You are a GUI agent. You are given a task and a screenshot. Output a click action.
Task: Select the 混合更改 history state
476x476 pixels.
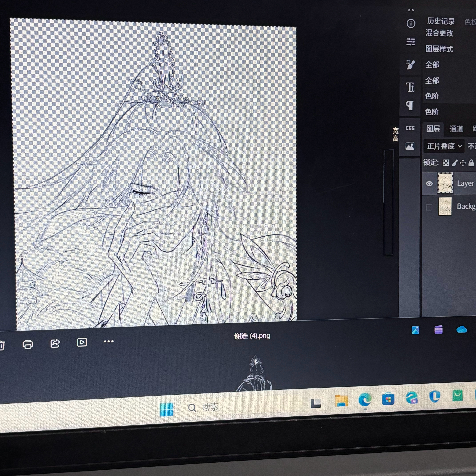(439, 33)
